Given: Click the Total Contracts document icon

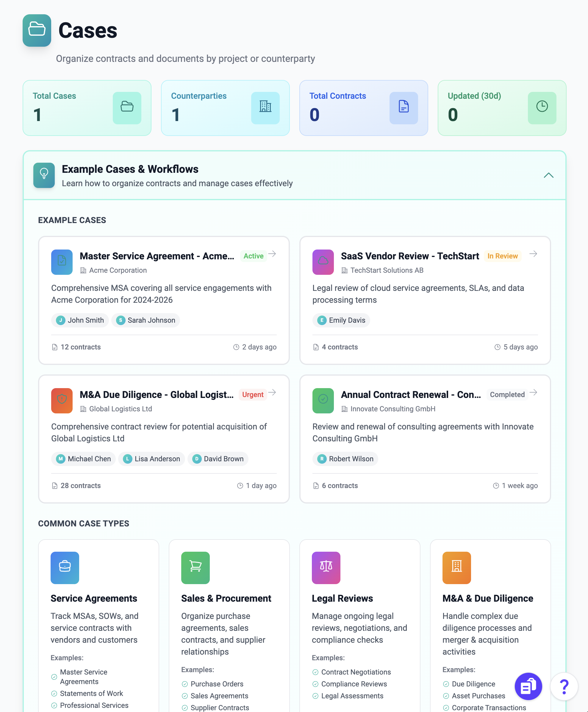Looking at the screenshot, I should 403,108.
